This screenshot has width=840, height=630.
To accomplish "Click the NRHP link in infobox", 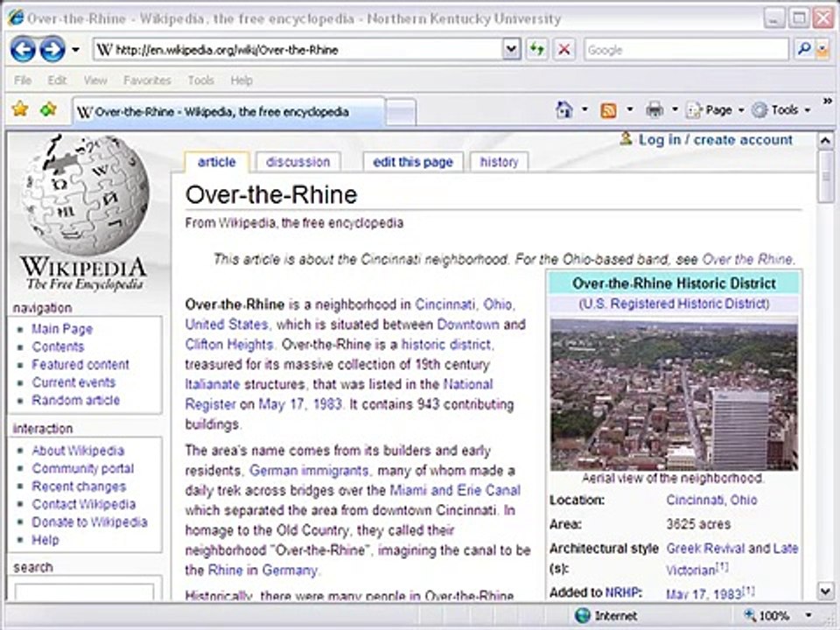I will point(622,592).
